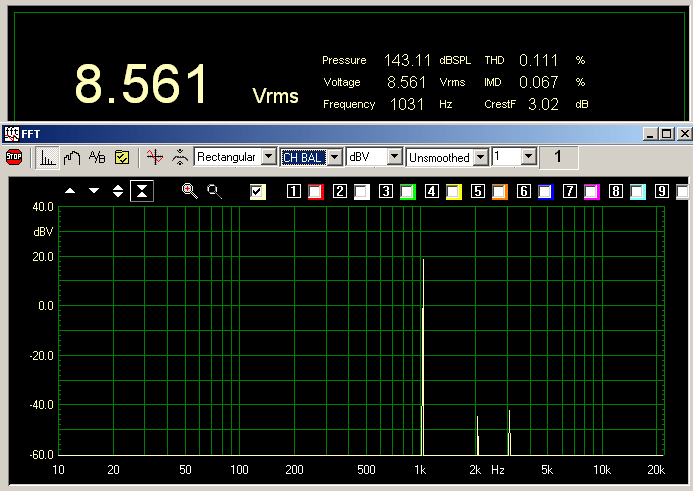This screenshot has width=693, height=491.
Task: Open the dBV units dropdown
Action: (x=394, y=157)
